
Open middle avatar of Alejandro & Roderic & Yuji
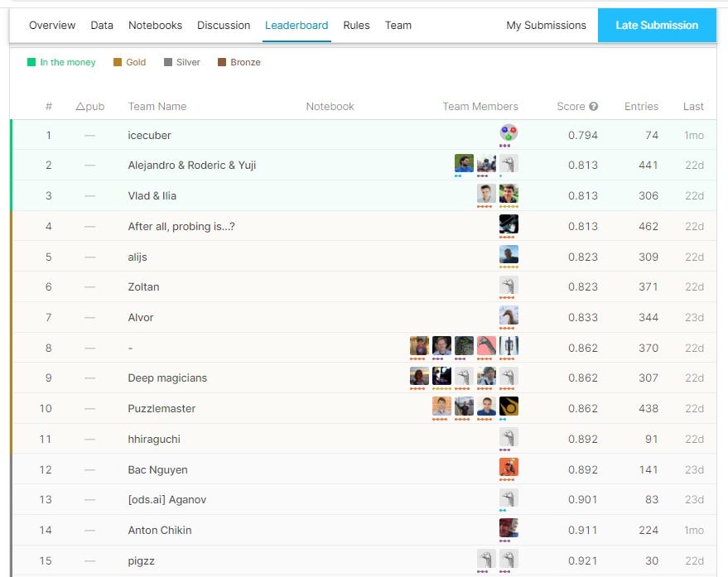(486, 163)
